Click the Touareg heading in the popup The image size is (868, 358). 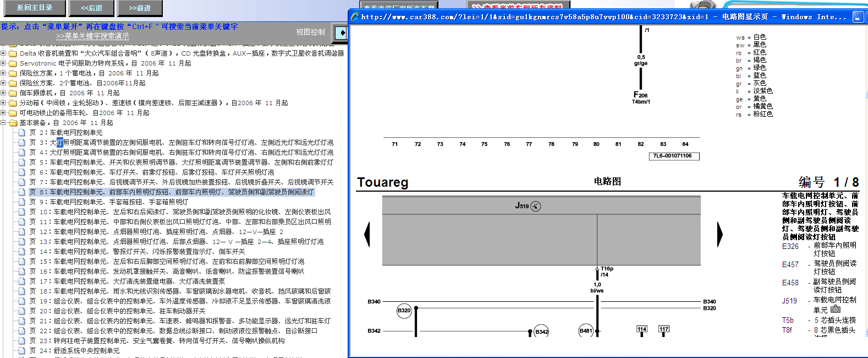[x=383, y=182]
